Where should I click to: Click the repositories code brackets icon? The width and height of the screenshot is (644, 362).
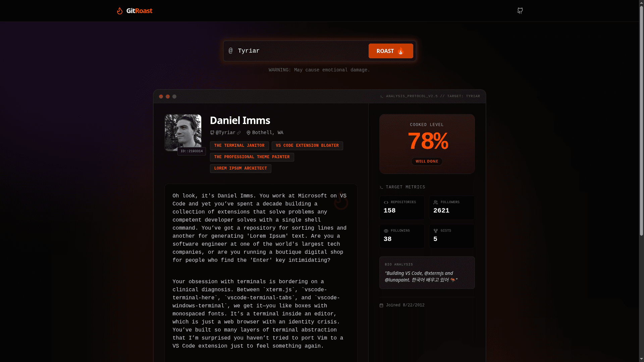(386, 202)
